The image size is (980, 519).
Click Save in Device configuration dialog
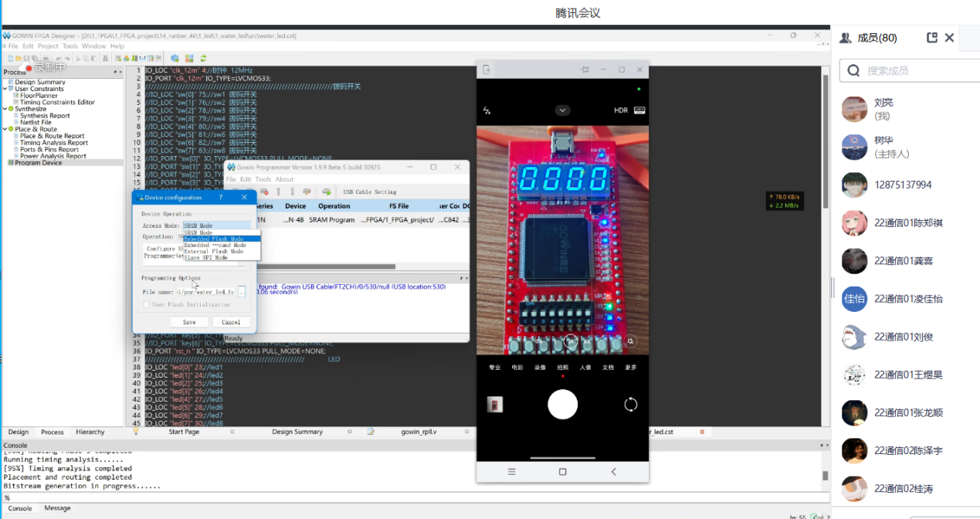pos(189,322)
